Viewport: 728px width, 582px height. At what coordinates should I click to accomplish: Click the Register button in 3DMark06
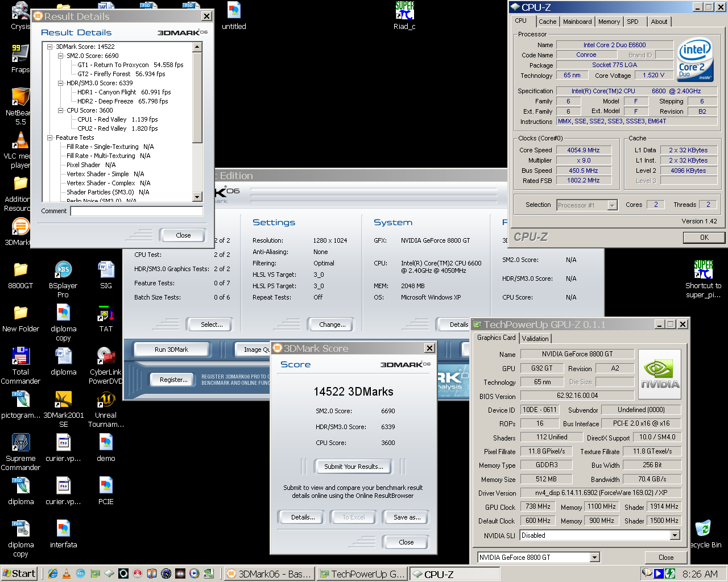(173, 380)
